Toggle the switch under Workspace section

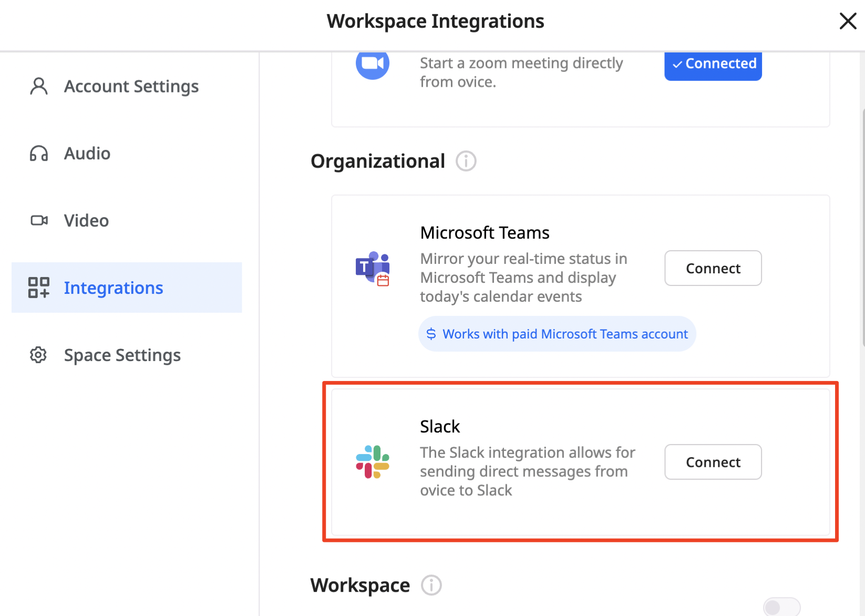(x=781, y=607)
